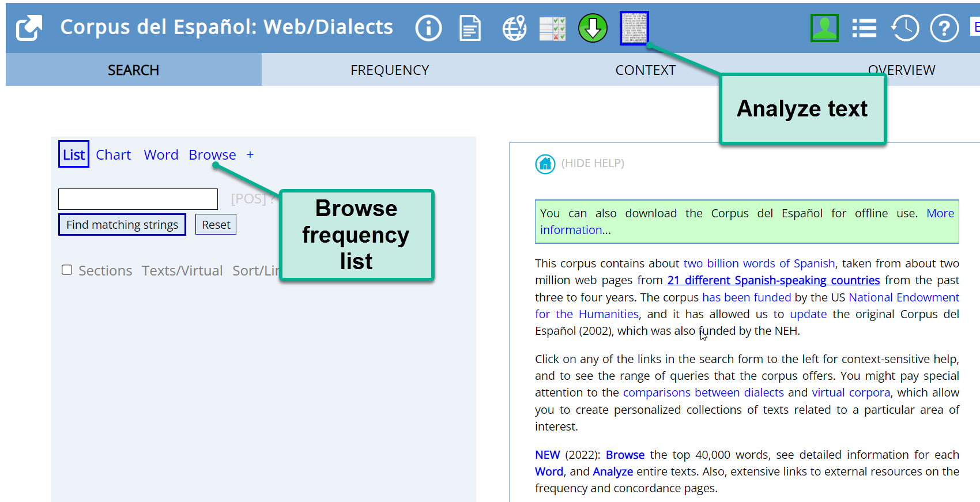980x502 pixels.
Task: Follow the two billion words of Spanish link
Action: click(x=759, y=263)
